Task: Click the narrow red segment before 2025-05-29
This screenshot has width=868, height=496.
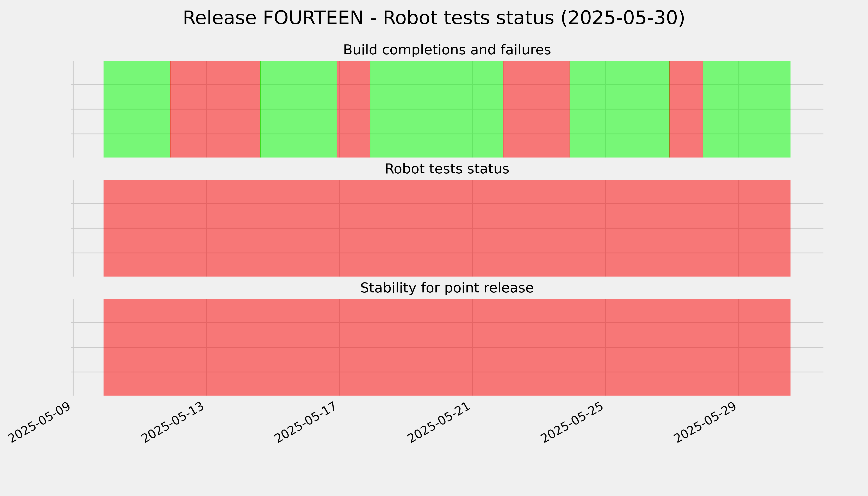Action: [686, 109]
